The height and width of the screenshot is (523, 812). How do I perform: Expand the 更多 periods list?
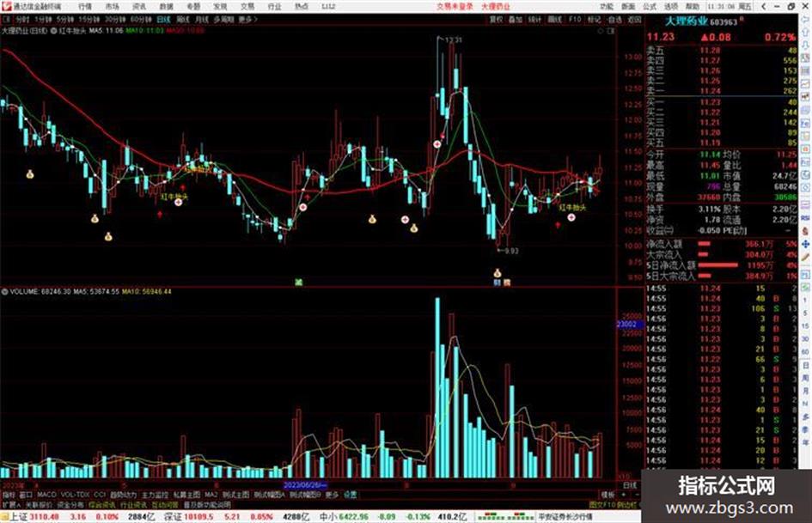pyautogui.click(x=247, y=19)
